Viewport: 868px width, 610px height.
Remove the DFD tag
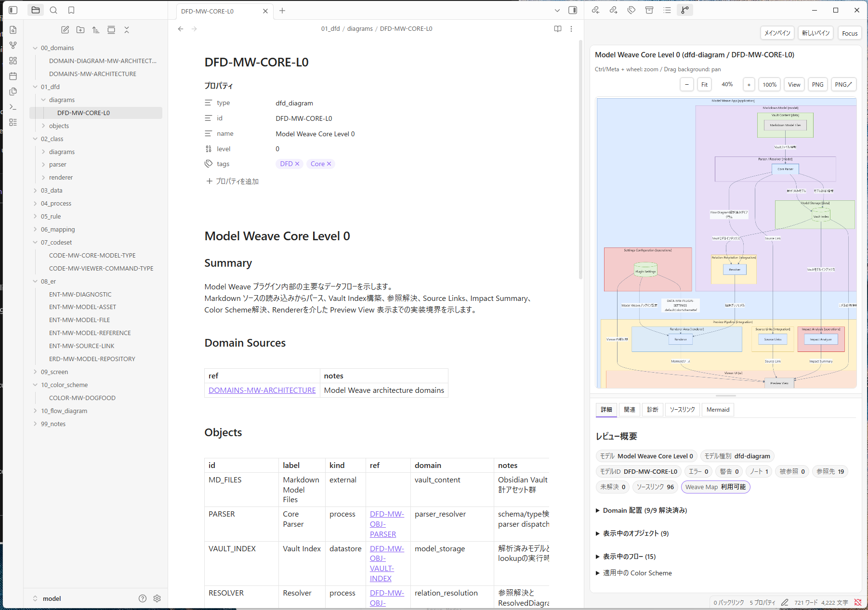(297, 164)
